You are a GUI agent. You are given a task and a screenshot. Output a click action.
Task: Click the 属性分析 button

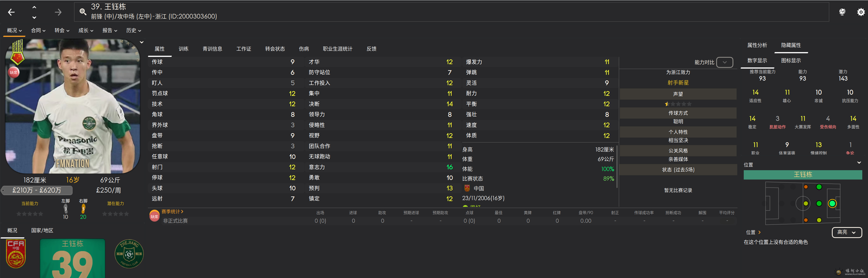click(x=757, y=45)
